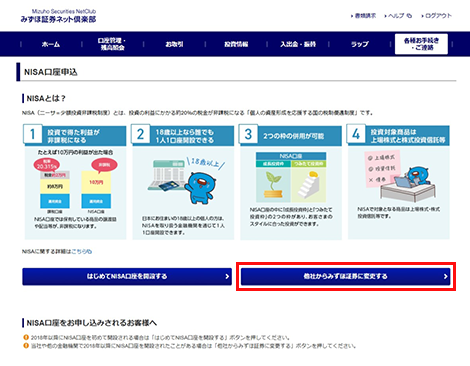Image resolution: width=470 pixels, height=366 pixels.
Task: Click card 4 header 投資対象商品は上場株式
Action: pos(399,135)
